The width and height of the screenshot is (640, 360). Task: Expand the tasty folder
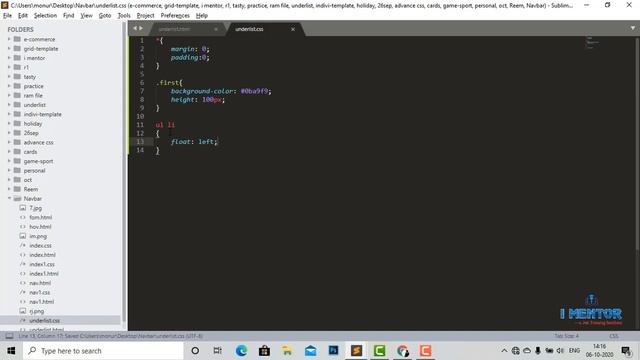coord(9,77)
